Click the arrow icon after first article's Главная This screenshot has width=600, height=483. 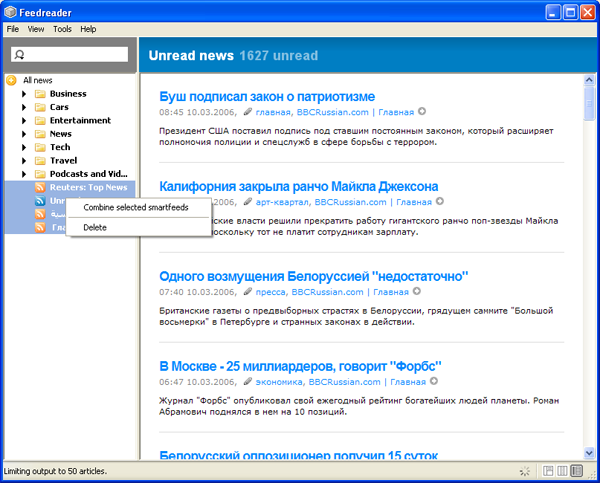(422, 112)
